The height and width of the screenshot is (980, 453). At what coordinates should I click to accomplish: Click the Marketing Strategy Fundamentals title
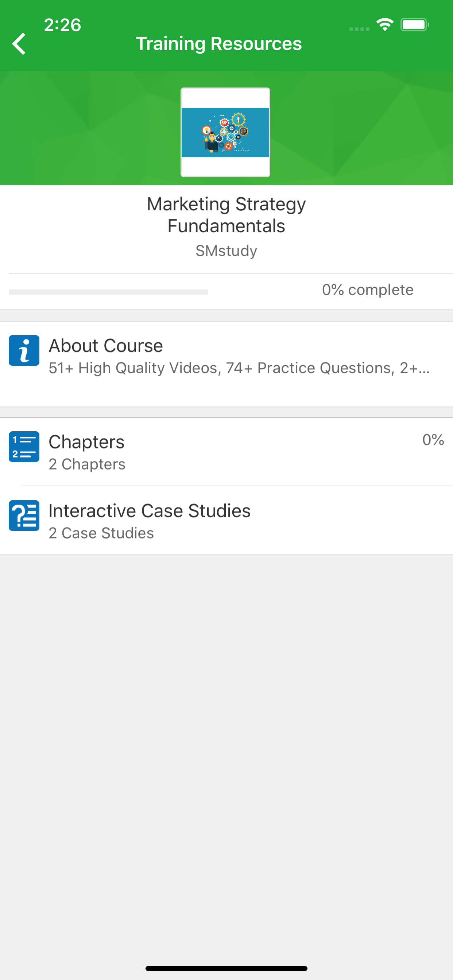pyautogui.click(x=226, y=215)
